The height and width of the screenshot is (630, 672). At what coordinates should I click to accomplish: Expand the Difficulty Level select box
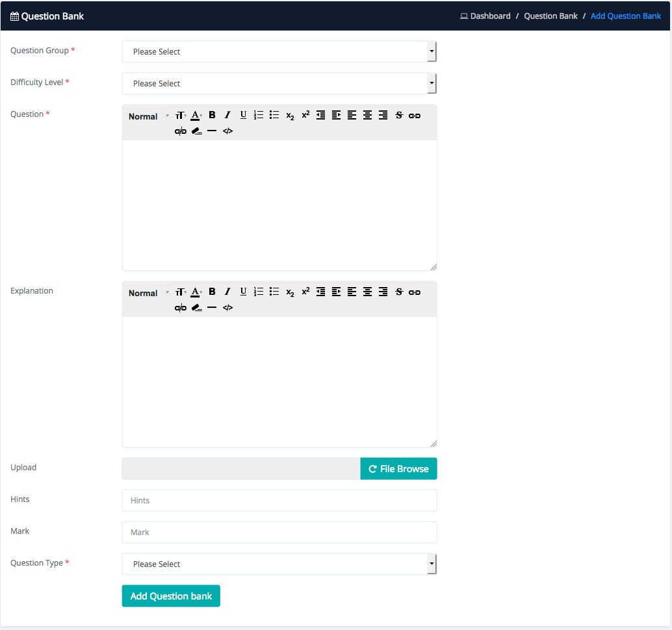[x=279, y=84]
